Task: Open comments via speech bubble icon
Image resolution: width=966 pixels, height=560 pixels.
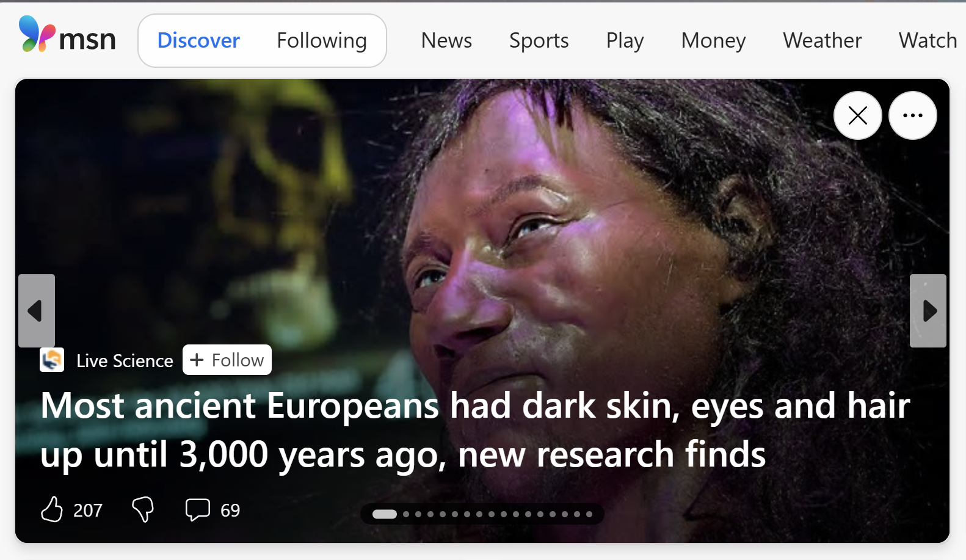Action: [x=197, y=509]
